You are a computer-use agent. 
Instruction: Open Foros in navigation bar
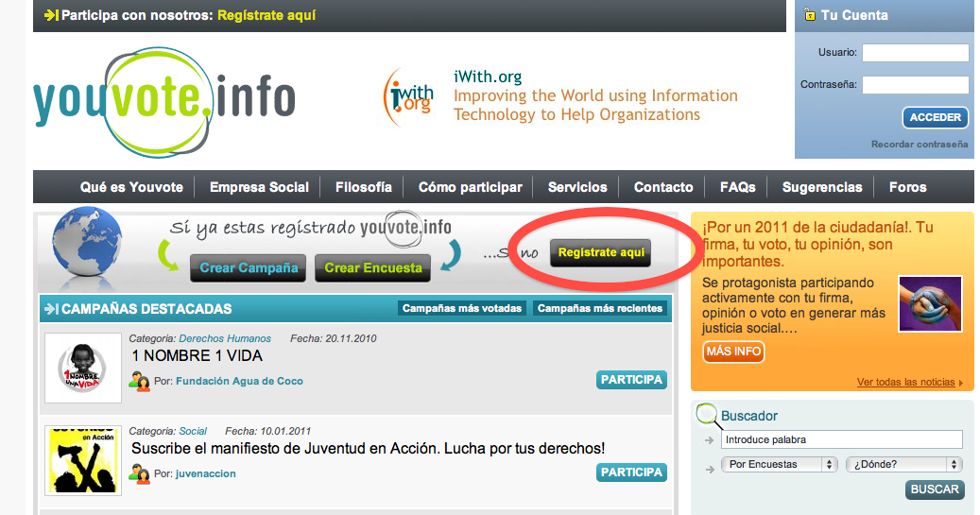[907, 187]
